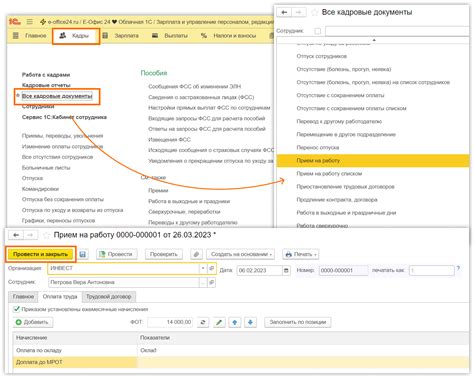Move accrual row down

tap(250, 322)
